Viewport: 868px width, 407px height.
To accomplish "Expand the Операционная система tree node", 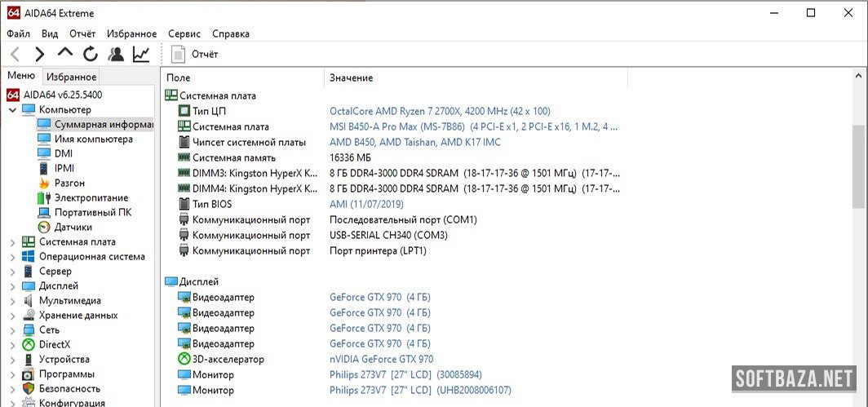I will click(x=12, y=257).
